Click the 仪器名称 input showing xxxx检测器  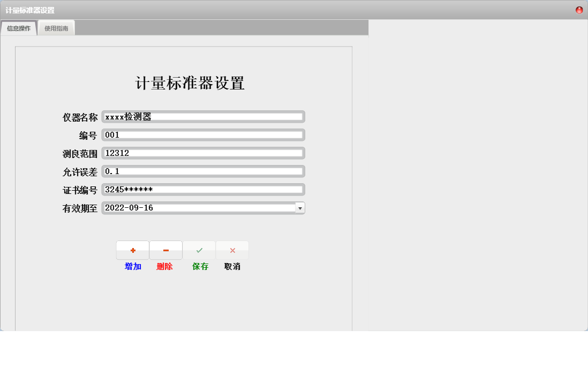tap(203, 116)
